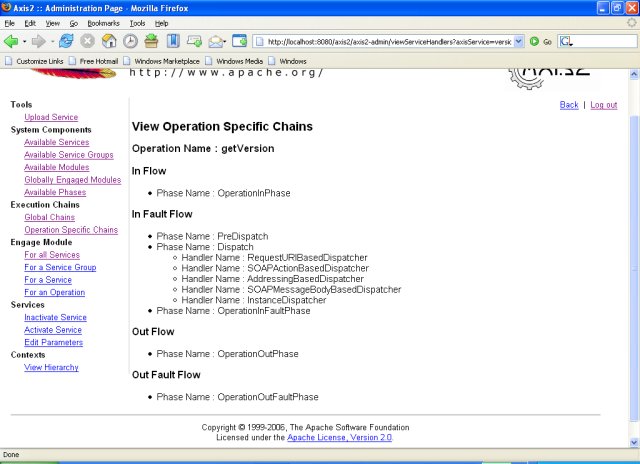Open the Windows Marketplace bookmark

[162, 61]
